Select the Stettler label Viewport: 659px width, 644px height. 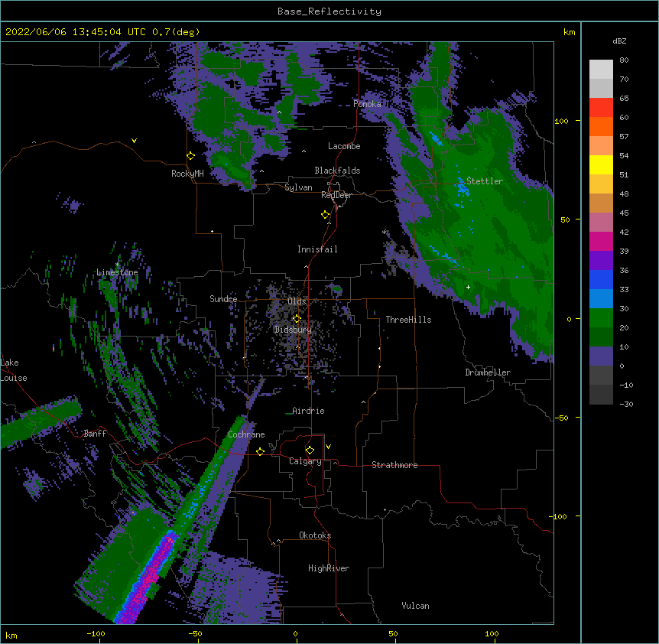[x=485, y=181]
